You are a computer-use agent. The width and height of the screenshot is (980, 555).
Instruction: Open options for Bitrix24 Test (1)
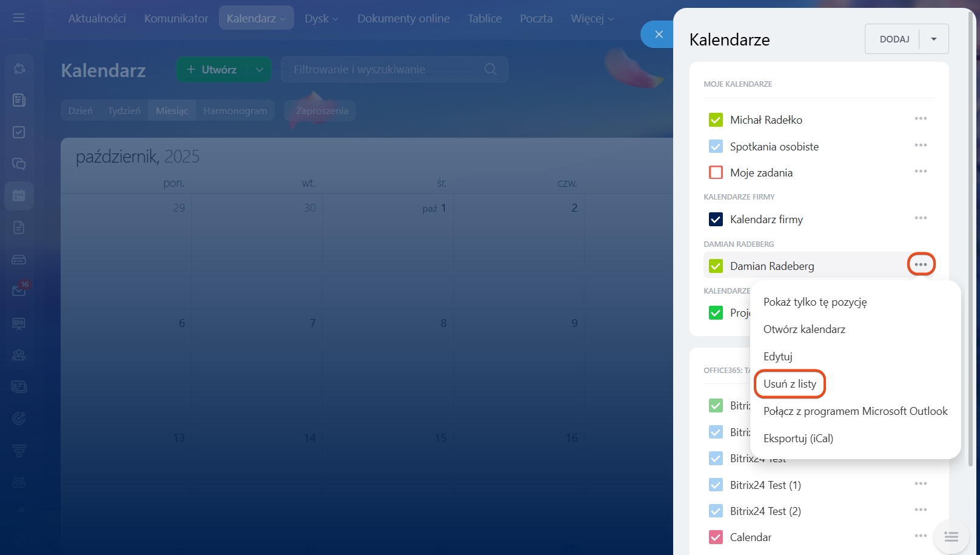(x=921, y=484)
